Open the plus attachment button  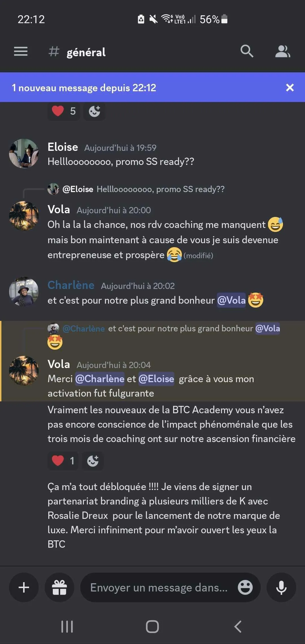pos(24,588)
